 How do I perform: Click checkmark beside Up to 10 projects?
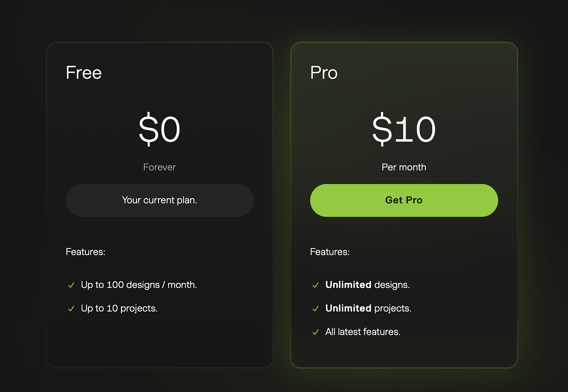[x=71, y=309]
